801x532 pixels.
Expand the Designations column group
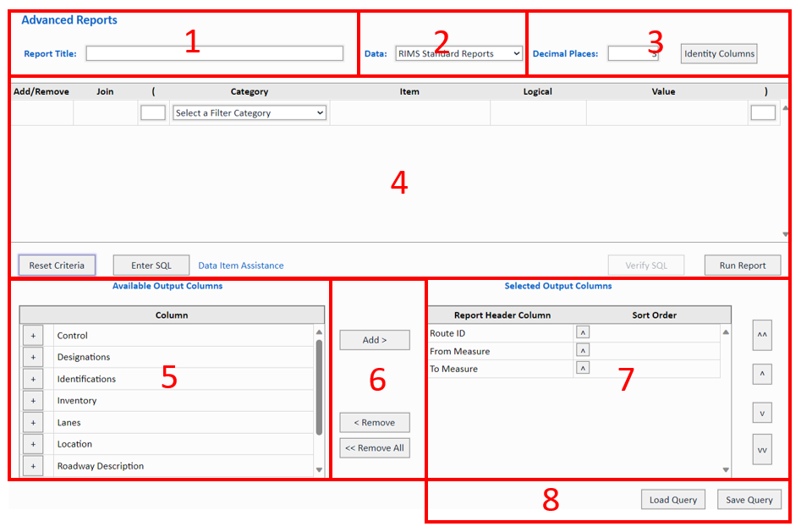[33, 357]
